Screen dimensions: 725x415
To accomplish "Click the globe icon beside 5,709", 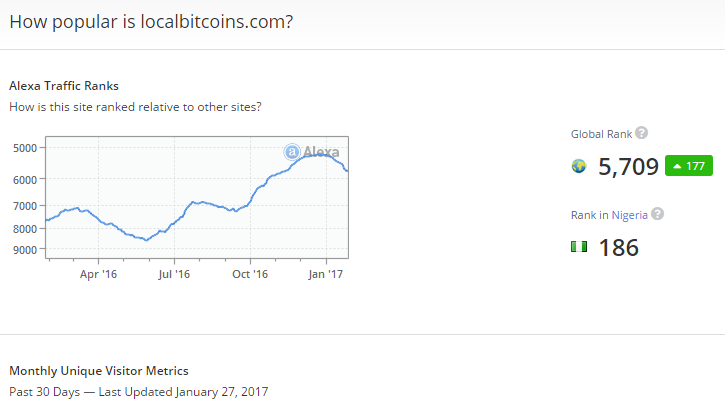I will click(579, 166).
